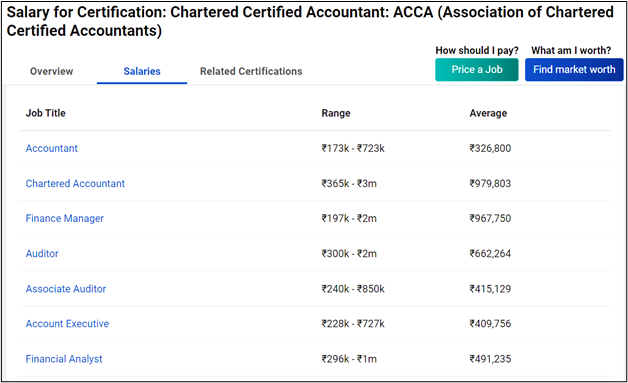Click the Job Title column header
The width and height of the screenshot is (628, 383).
pyautogui.click(x=46, y=113)
